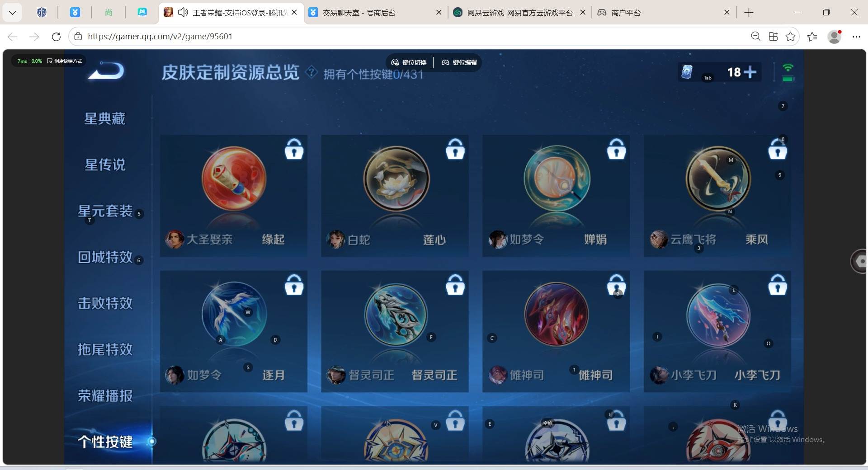Open the pinned shield icon tab
868x470 pixels.
42,13
